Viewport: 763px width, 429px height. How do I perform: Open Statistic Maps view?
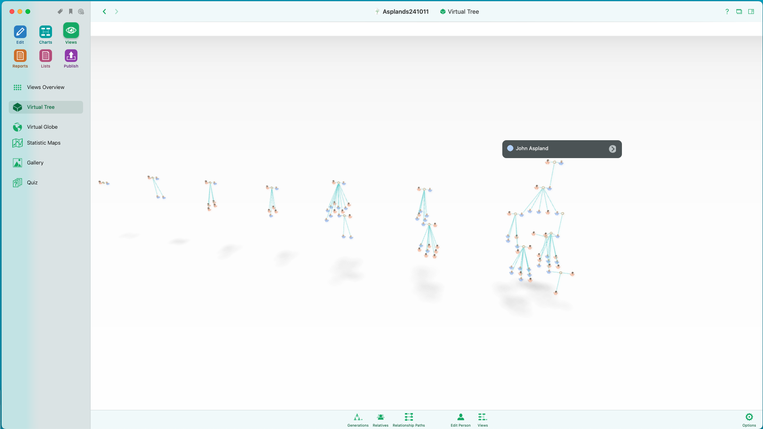46,143
